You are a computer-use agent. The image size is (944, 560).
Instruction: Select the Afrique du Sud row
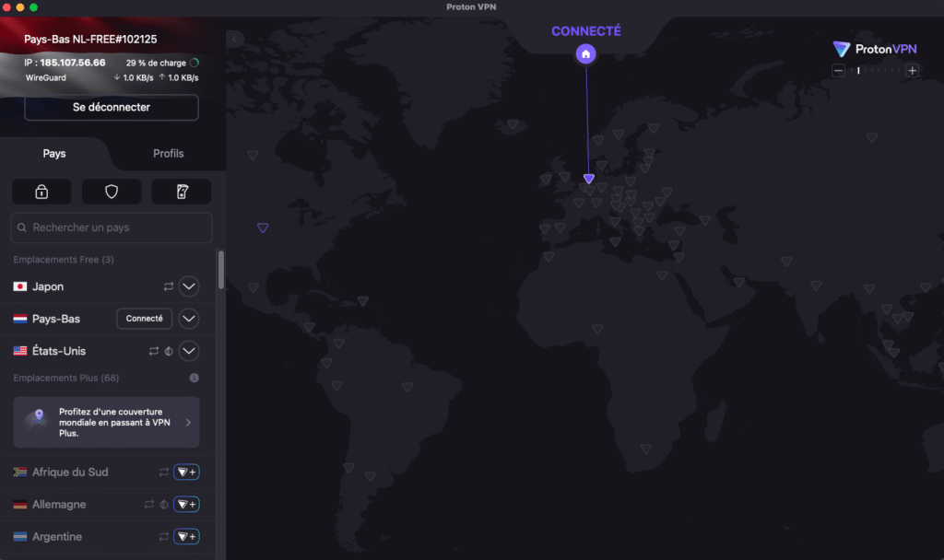tap(107, 472)
